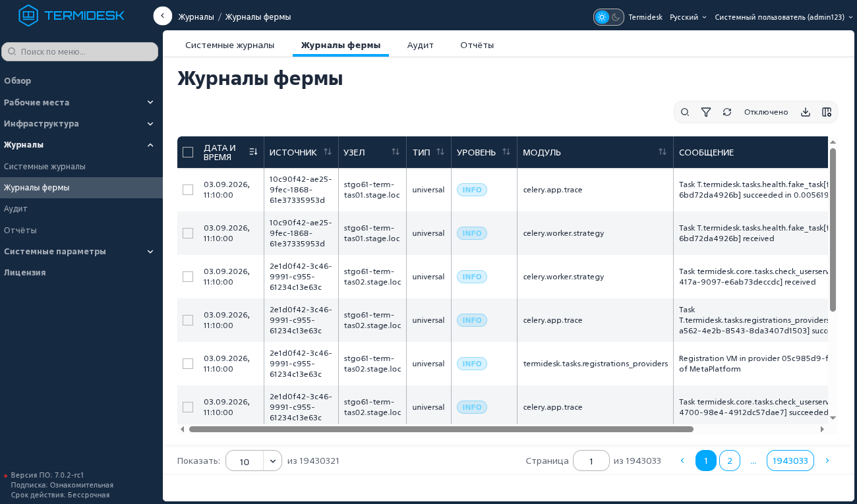Open the Русский language dropdown
The width and height of the screenshot is (857, 504).
coord(688,17)
